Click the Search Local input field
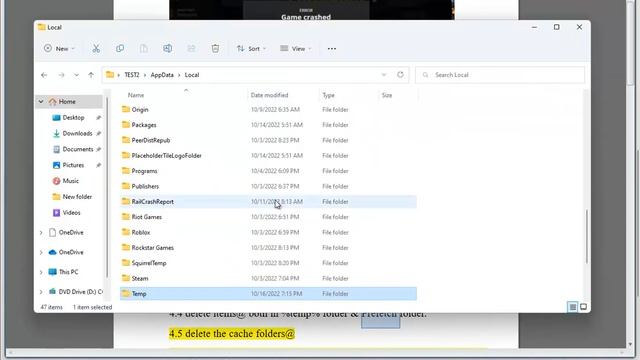The width and height of the screenshot is (640, 360). tap(500, 75)
